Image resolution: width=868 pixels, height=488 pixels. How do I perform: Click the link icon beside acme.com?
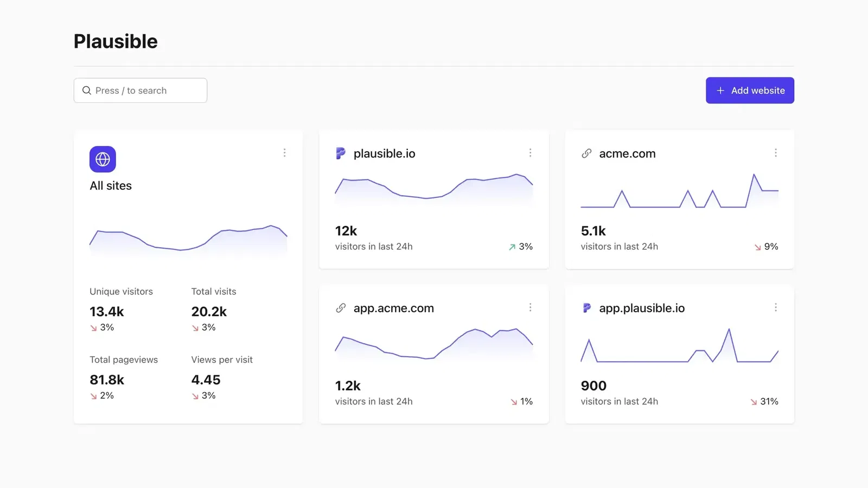tap(585, 153)
